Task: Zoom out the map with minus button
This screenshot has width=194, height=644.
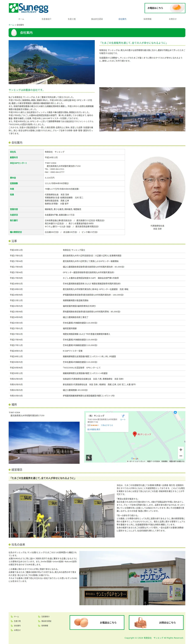Action: 181,456
